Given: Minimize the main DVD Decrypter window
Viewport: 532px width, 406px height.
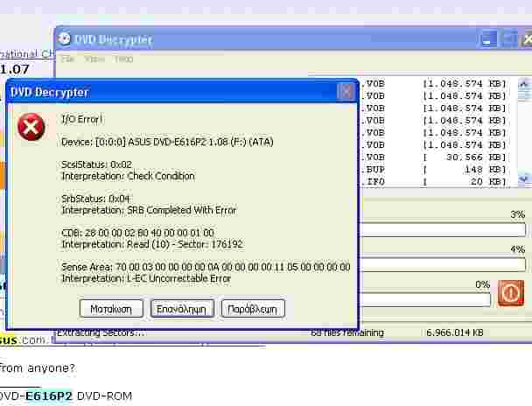Looking at the screenshot, I should (488, 38).
